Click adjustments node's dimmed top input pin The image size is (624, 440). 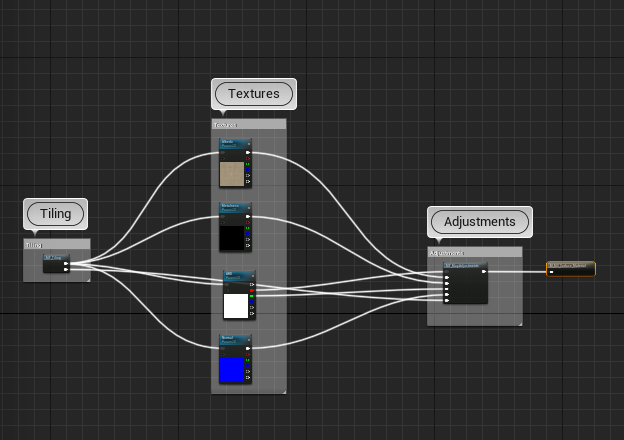click(x=447, y=272)
